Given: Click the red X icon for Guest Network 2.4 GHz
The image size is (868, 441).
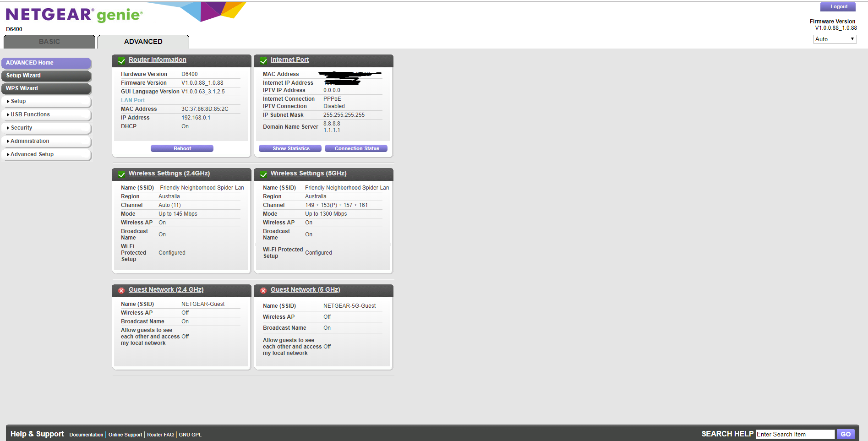Looking at the screenshot, I should [x=121, y=290].
